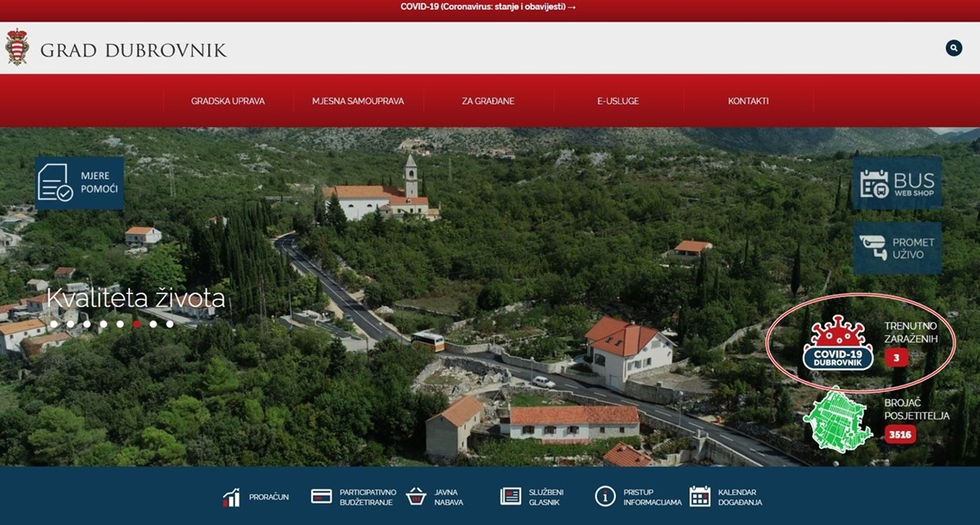Image resolution: width=980 pixels, height=525 pixels.
Task: Open the Javna nabava text link
Action: click(x=449, y=497)
